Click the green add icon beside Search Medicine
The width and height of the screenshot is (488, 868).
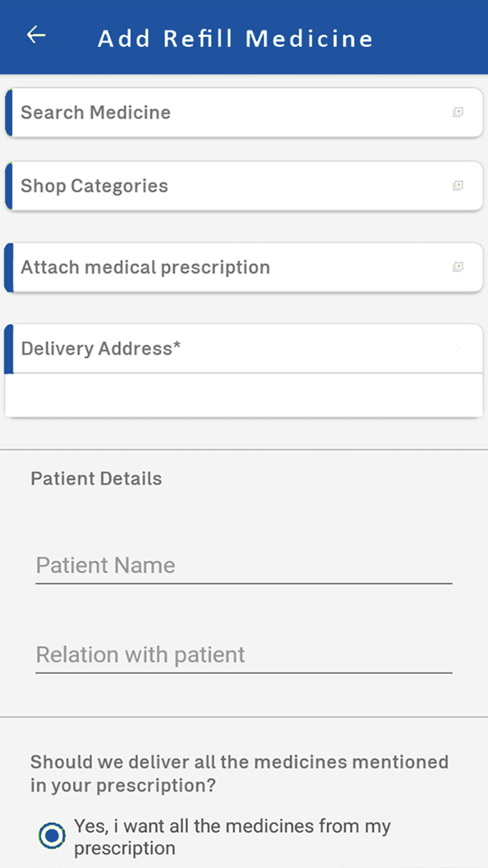pos(458,112)
